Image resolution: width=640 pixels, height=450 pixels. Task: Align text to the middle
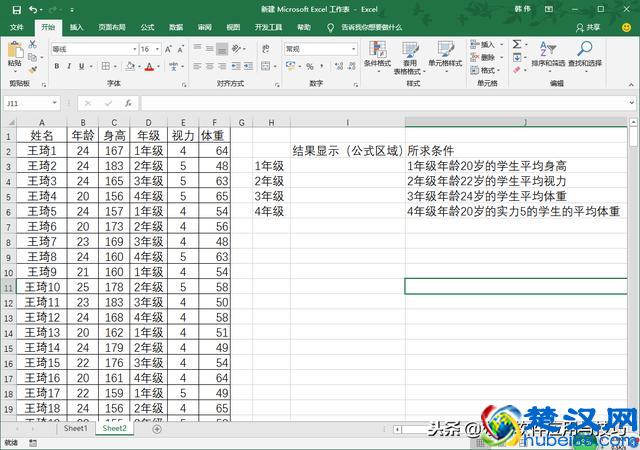pyautogui.click(x=209, y=49)
